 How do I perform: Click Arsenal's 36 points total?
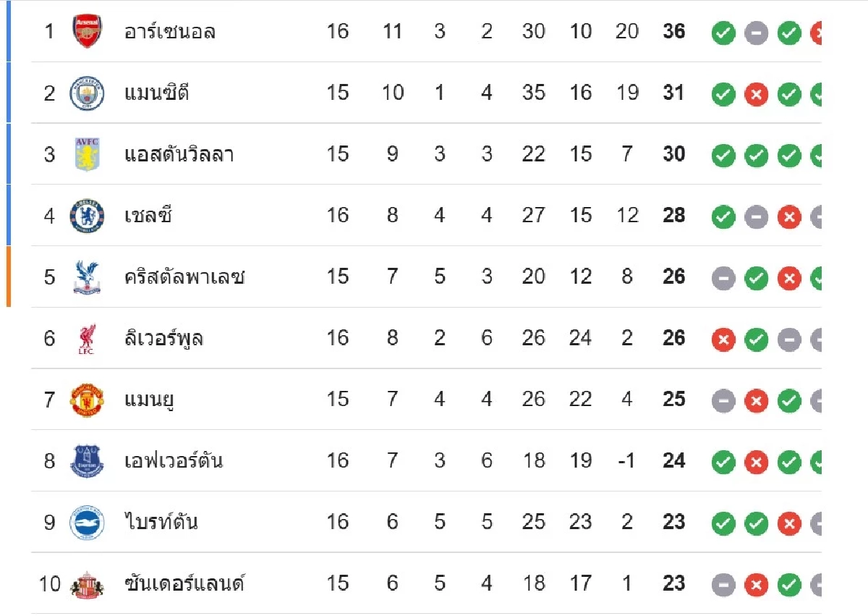[673, 32]
